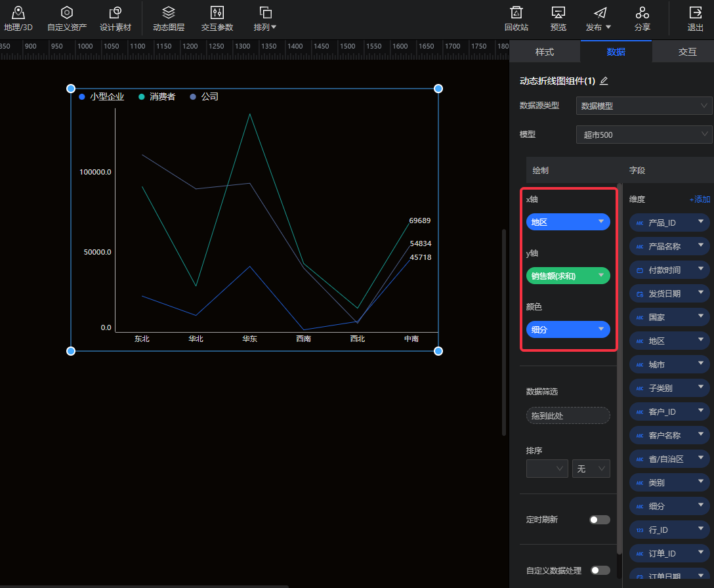Image resolution: width=714 pixels, height=588 pixels.
Task: Switch to the 交互 interaction tab
Action: tap(687, 52)
